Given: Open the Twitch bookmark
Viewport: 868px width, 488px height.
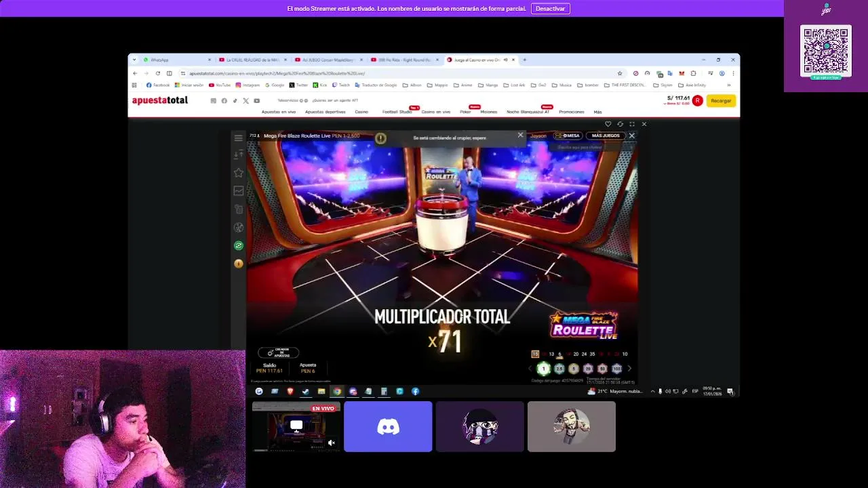Looking at the screenshot, I should point(340,85).
